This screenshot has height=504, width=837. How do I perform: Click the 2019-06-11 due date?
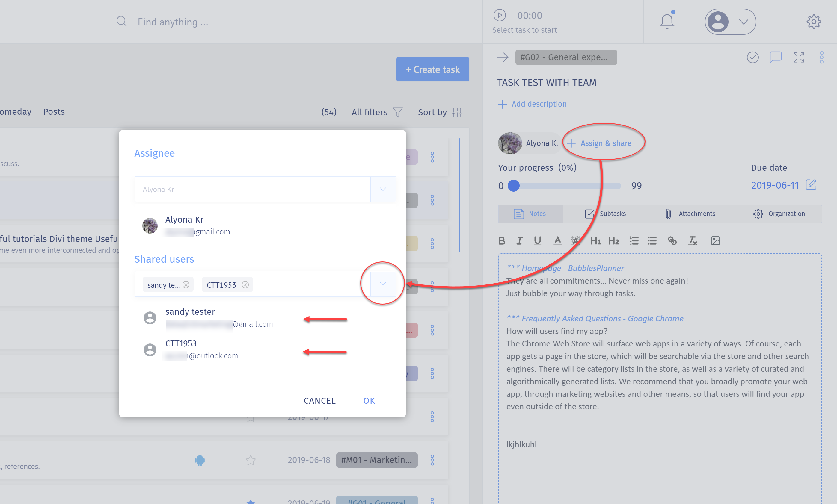point(774,185)
